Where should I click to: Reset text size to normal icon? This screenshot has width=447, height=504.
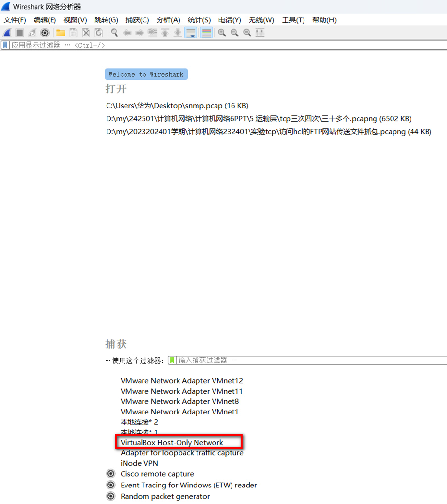tap(247, 33)
